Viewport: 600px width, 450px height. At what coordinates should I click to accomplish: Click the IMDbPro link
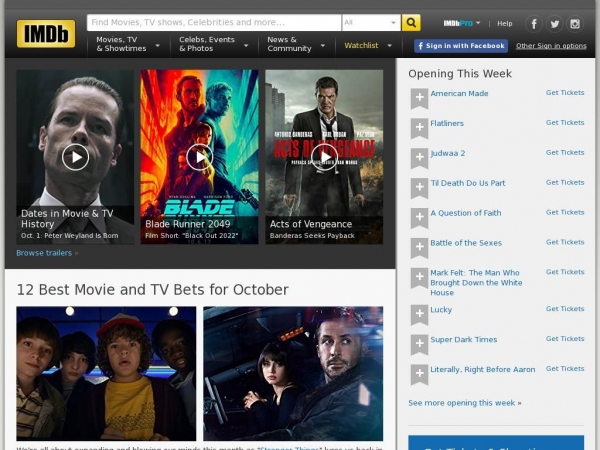[458, 23]
